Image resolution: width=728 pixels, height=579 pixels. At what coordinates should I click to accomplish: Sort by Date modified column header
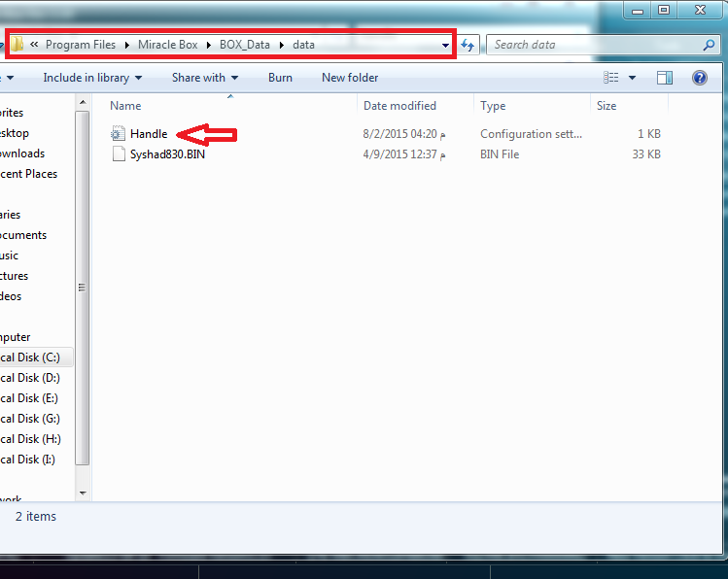click(399, 106)
